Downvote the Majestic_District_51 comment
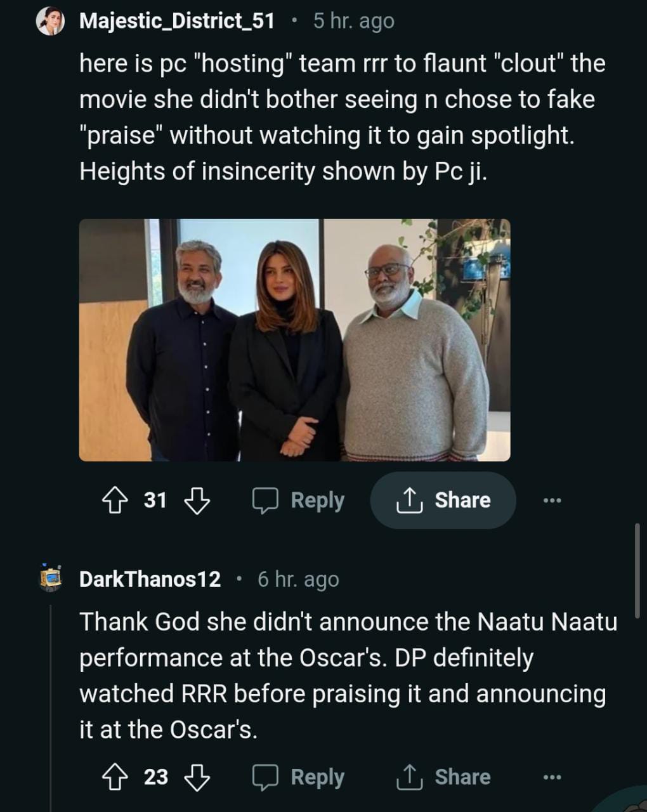This screenshot has height=812, width=647. 197,501
